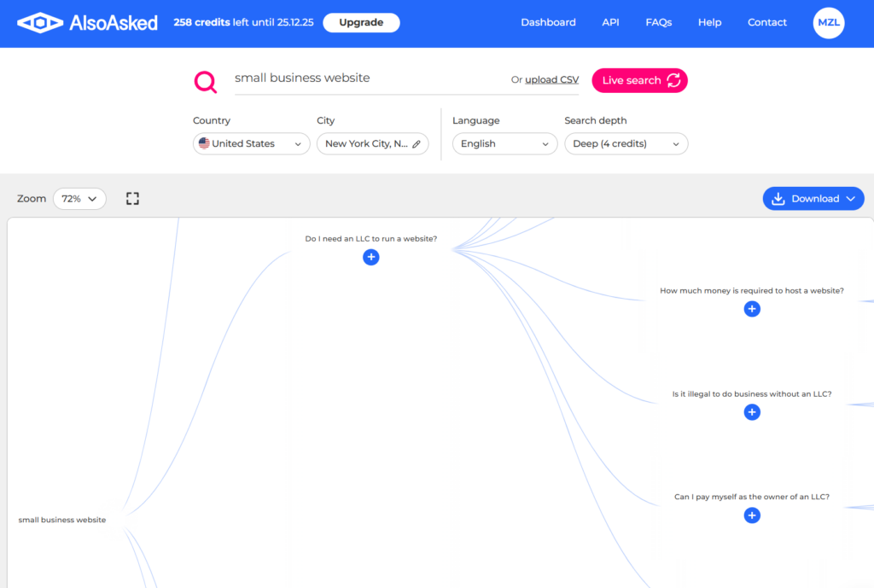The width and height of the screenshot is (874, 588).
Task: Open the Download dropdown button
Action: [x=813, y=198]
